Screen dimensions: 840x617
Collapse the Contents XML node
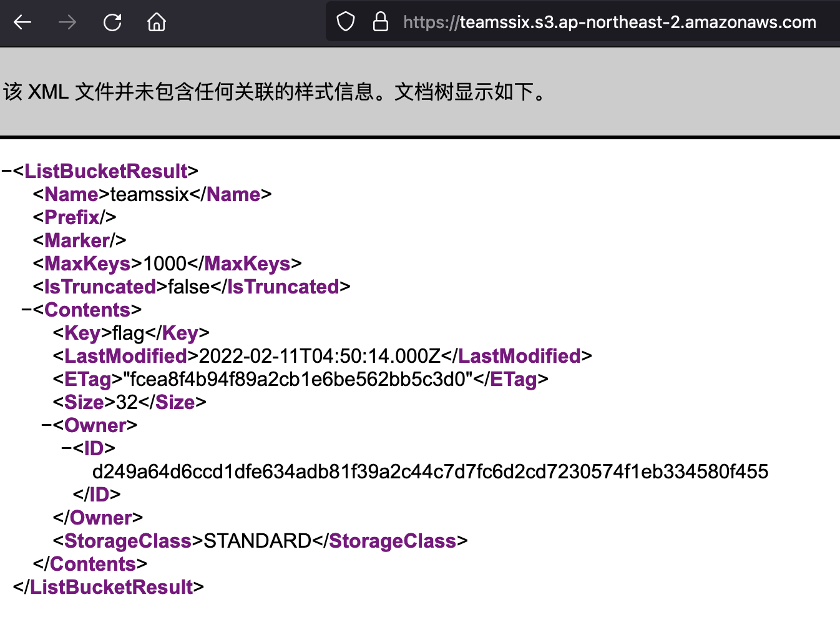click(x=26, y=310)
